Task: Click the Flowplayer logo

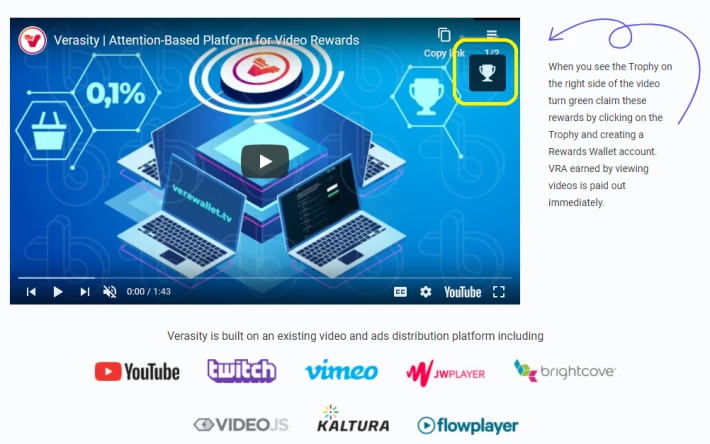Action: click(468, 425)
